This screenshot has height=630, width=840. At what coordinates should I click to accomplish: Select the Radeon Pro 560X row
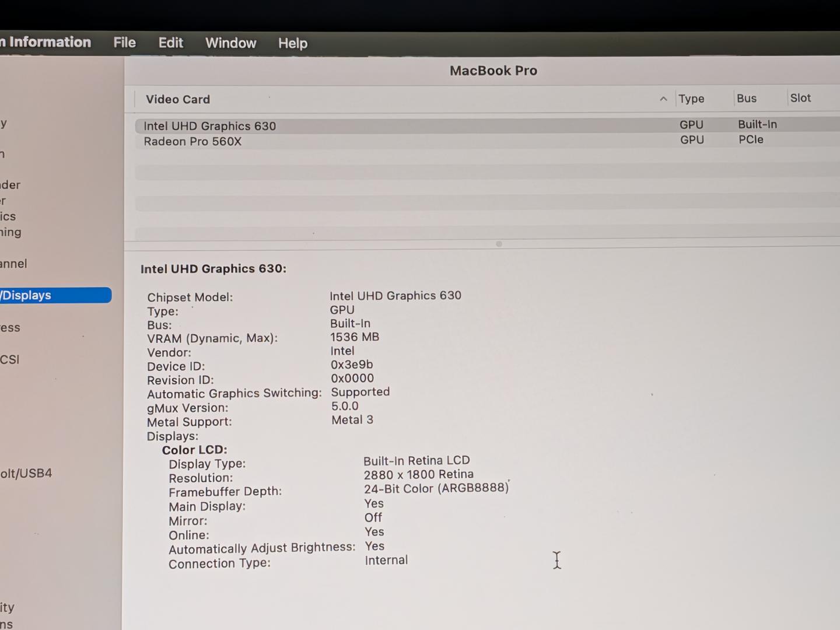(487, 141)
